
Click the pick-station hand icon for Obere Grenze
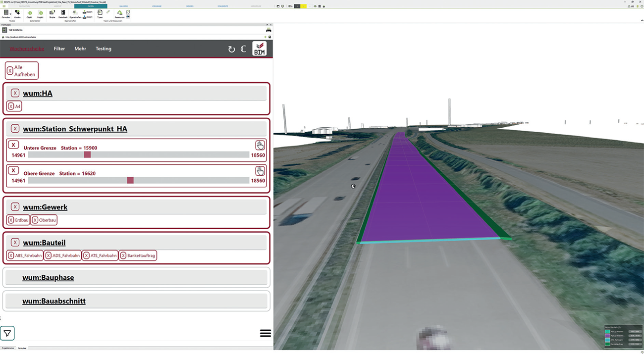coord(260,171)
